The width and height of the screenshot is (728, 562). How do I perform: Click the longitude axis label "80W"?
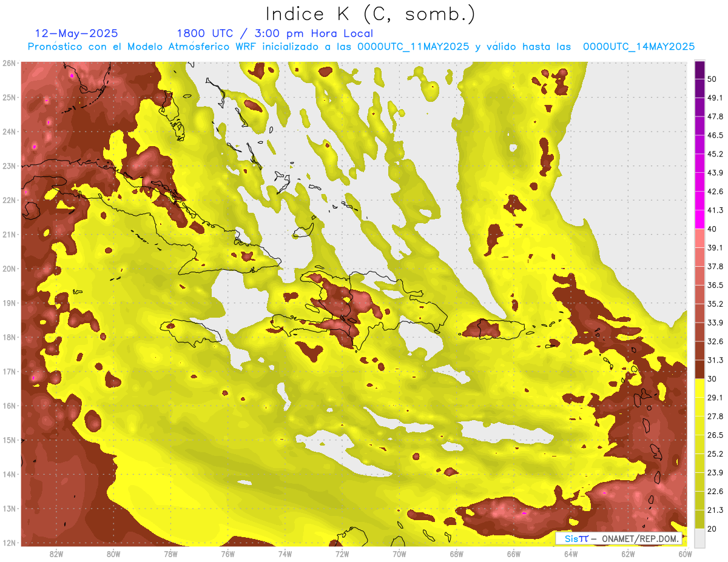113,554
